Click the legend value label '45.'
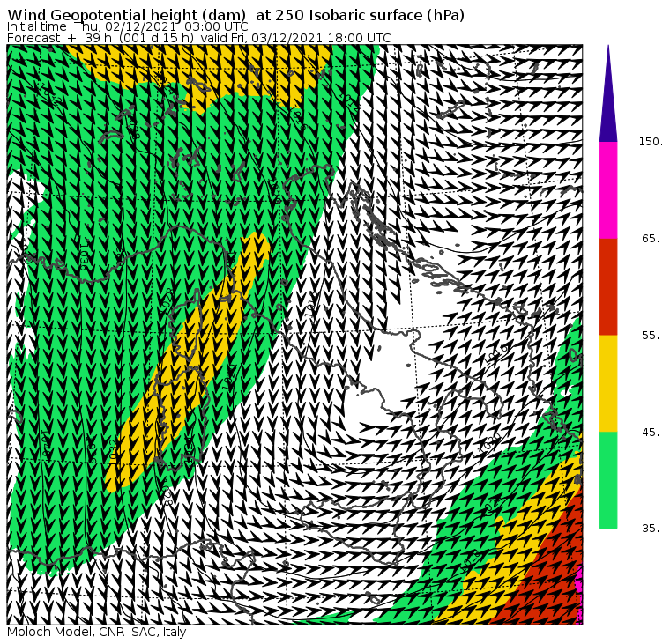 [x=651, y=433]
